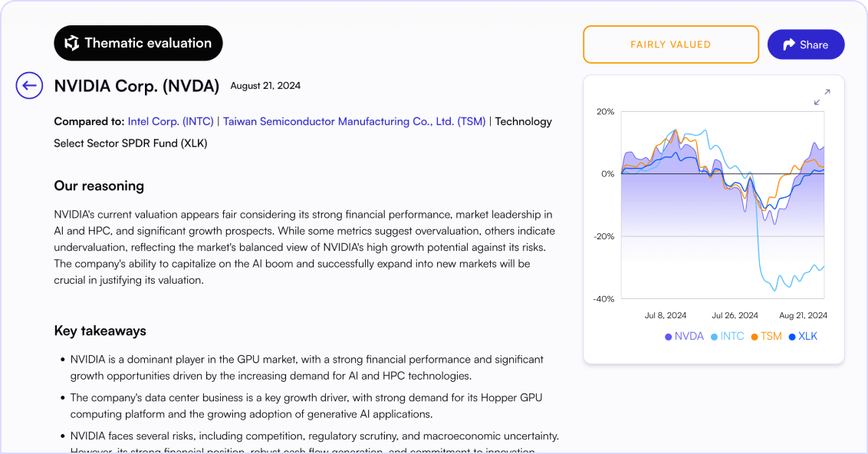This screenshot has height=454, width=868.
Task: Expand the chart to fullscreen
Action: (x=822, y=97)
